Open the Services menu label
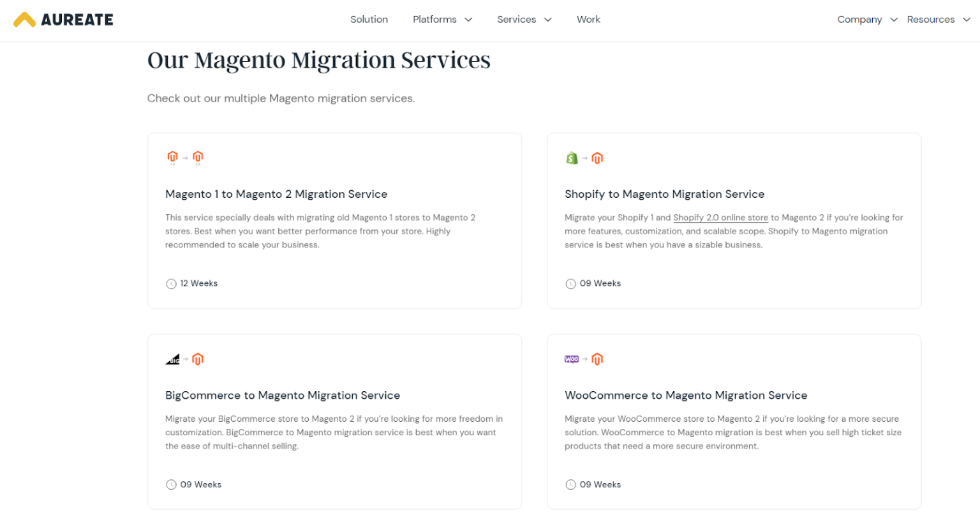The height and width of the screenshot is (513, 980). pos(516,19)
